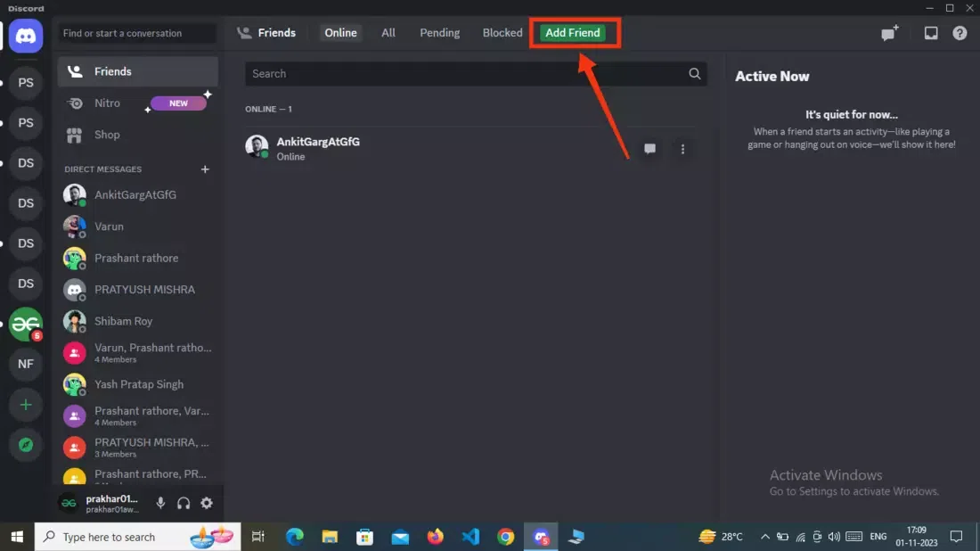Create a new DM with plus icon

[205, 169]
